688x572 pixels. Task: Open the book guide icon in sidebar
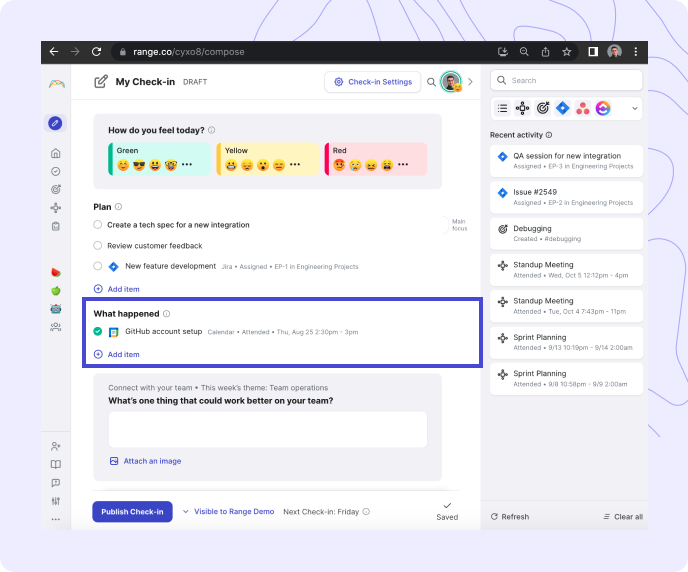pos(56,465)
